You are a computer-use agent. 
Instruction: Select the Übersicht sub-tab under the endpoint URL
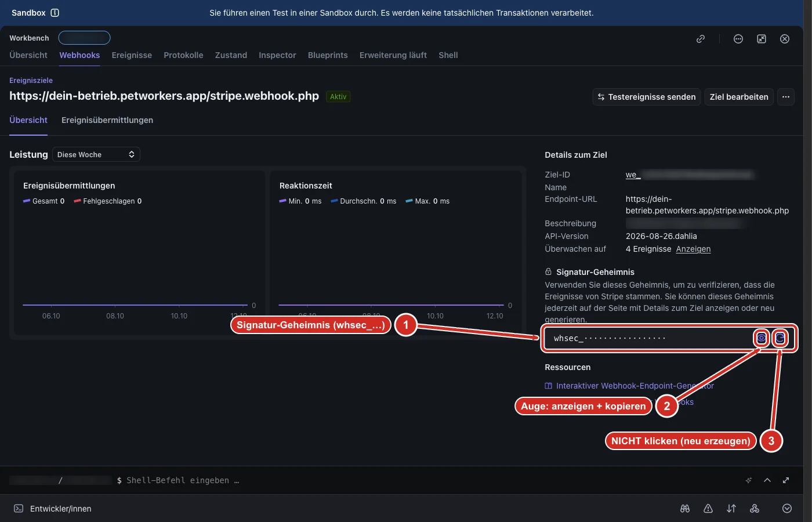pyautogui.click(x=28, y=120)
